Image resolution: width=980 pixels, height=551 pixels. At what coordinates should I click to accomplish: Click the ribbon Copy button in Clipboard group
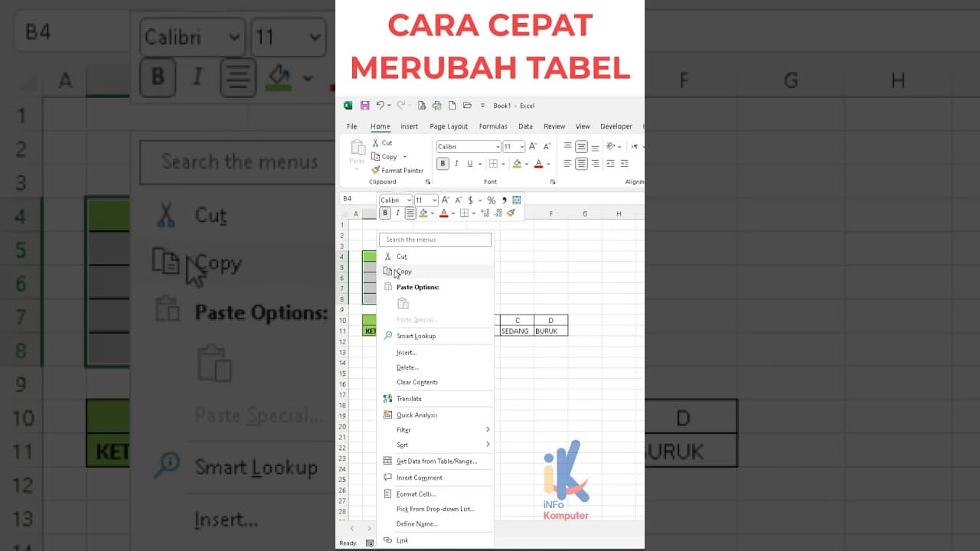tap(385, 157)
